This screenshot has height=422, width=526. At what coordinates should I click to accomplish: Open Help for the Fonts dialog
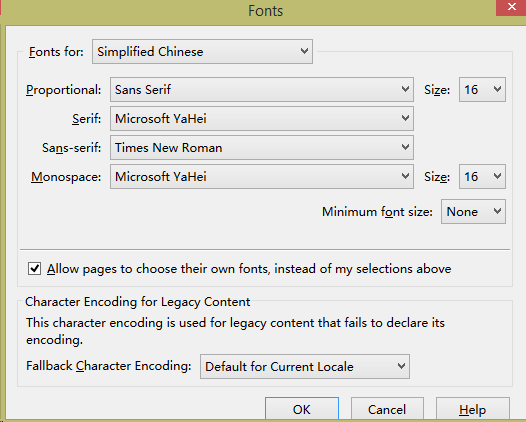tap(473, 409)
